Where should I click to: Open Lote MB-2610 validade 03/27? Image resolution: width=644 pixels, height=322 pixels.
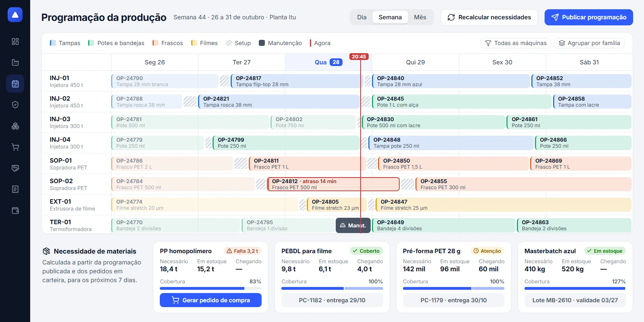(575, 300)
